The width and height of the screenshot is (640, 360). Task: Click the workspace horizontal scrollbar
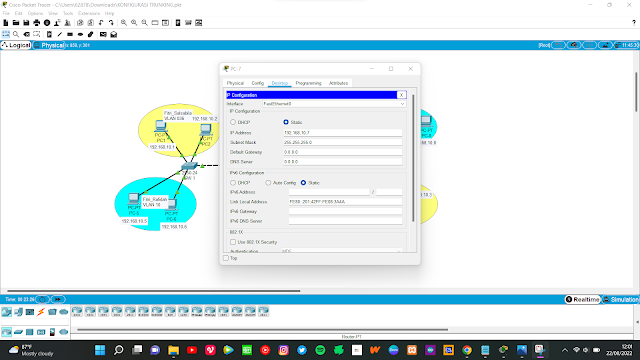[x=154, y=291]
